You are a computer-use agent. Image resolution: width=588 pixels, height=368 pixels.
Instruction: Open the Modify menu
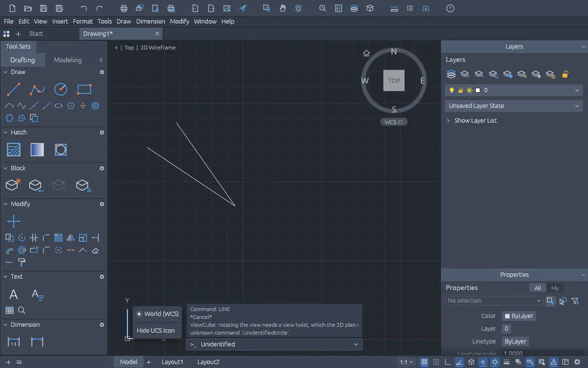click(x=179, y=22)
